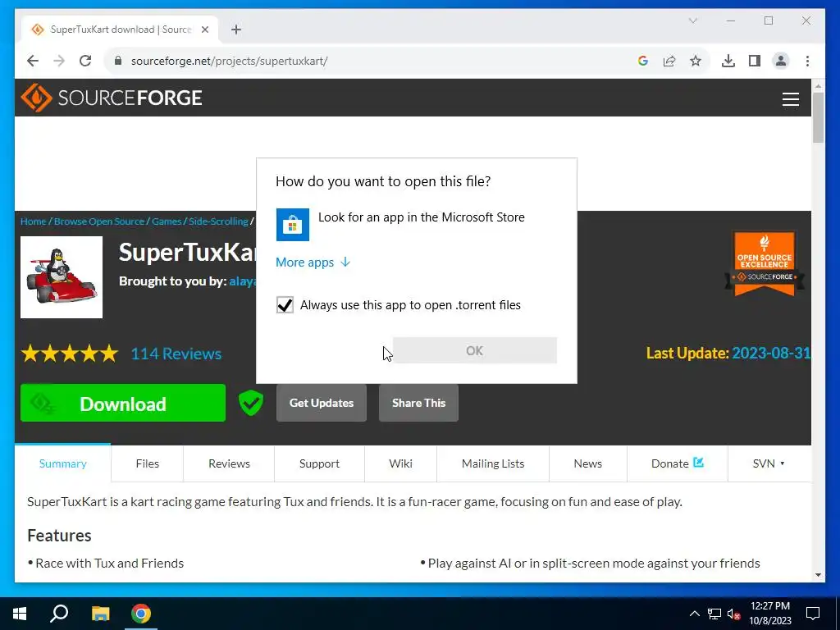Image resolution: width=840 pixels, height=630 pixels.
Task: Toggle Chrome side panel icon
Action: point(755,61)
